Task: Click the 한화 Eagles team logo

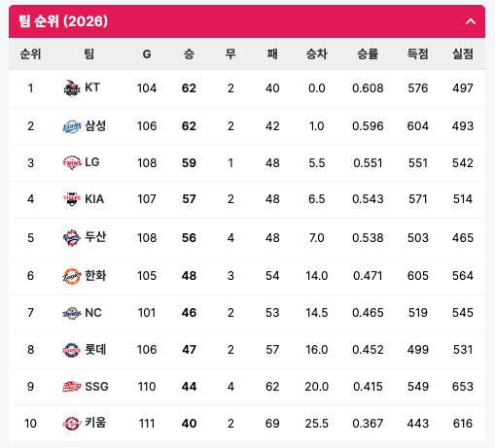Action: pyautogui.click(x=71, y=276)
